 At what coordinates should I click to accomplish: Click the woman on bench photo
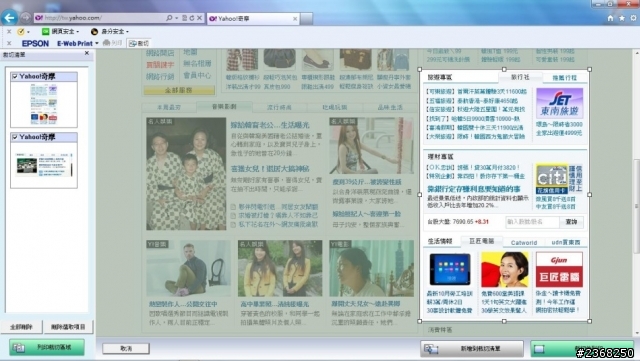click(x=371, y=146)
